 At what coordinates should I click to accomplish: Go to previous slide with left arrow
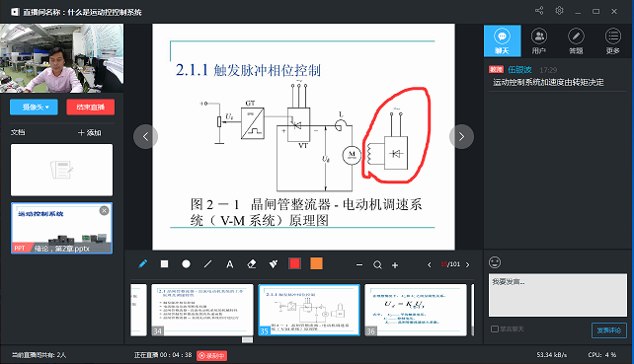tap(145, 137)
